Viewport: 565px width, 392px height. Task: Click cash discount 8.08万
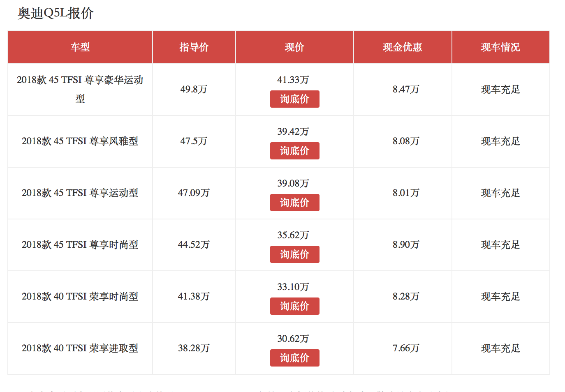pos(406,141)
